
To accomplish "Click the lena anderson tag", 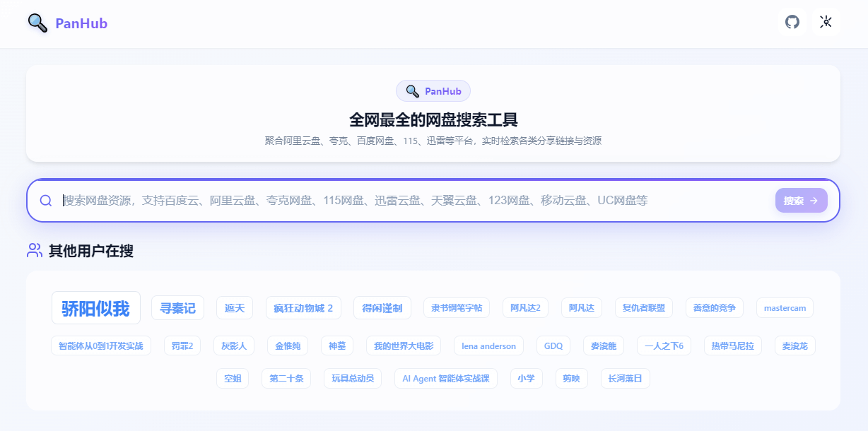I will tap(488, 346).
